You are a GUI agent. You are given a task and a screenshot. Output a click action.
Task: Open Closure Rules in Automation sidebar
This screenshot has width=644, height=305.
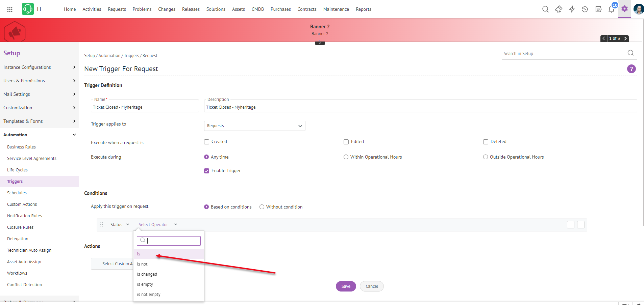(x=20, y=227)
